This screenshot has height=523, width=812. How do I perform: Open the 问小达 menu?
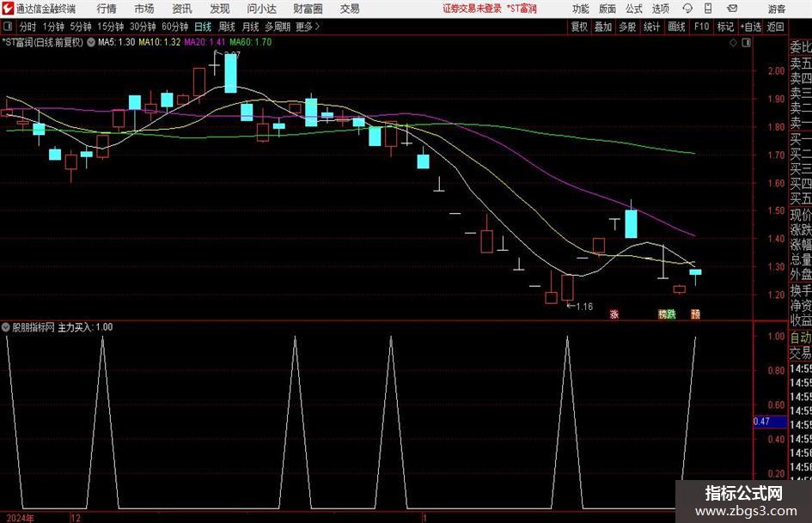point(261,9)
